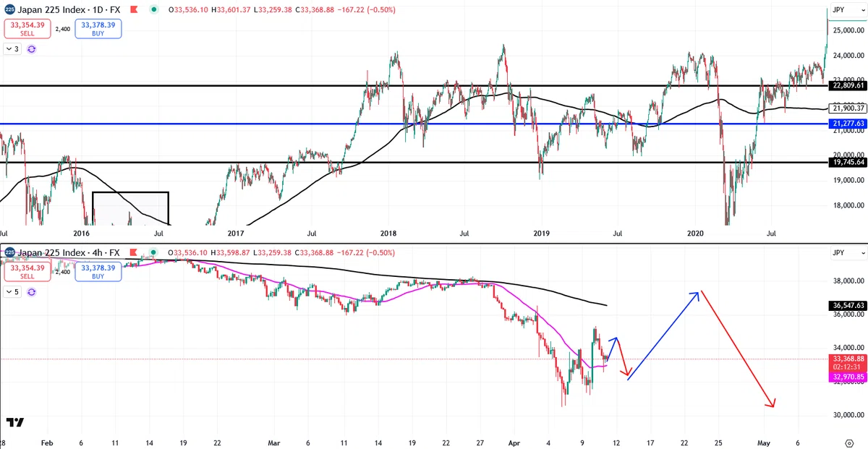Click 30,000.00 on the 4h price scale
The height and width of the screenshot is (449, 868).
coord(849,415)
